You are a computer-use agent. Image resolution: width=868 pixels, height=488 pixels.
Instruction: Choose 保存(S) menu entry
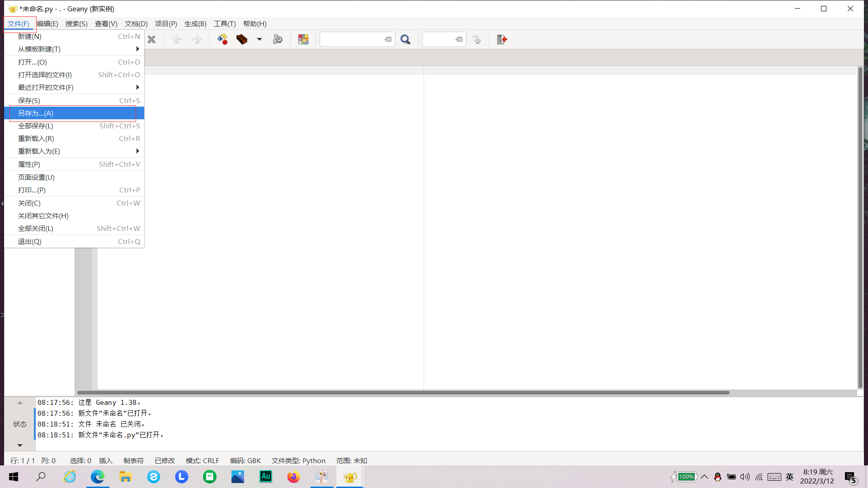pyautogui.click(x=74, y=100)
